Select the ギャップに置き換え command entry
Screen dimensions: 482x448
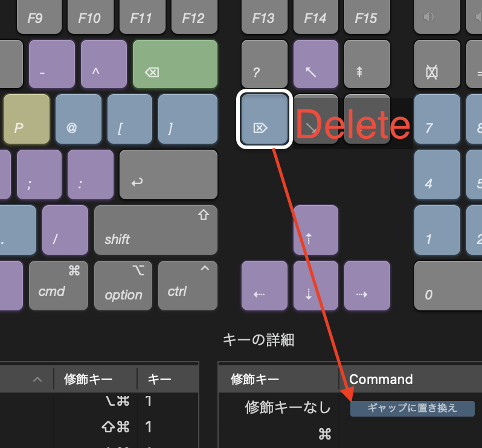[x=412, y=408]
